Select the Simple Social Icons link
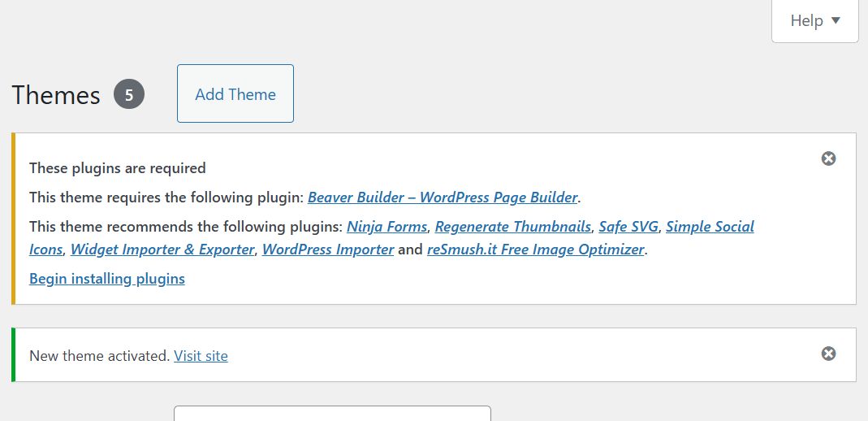Image resolution: width=868 pixels, height=421 pixels. point(710,227)
